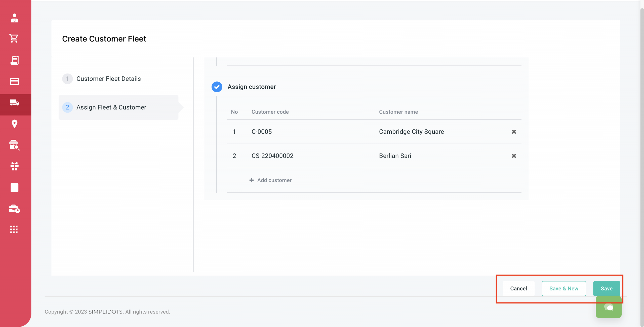Image resolution: width=644 pixels, height=327 pixels.
Task: Open the invoice receipt sidebar icon
Action: pos(14,60)
